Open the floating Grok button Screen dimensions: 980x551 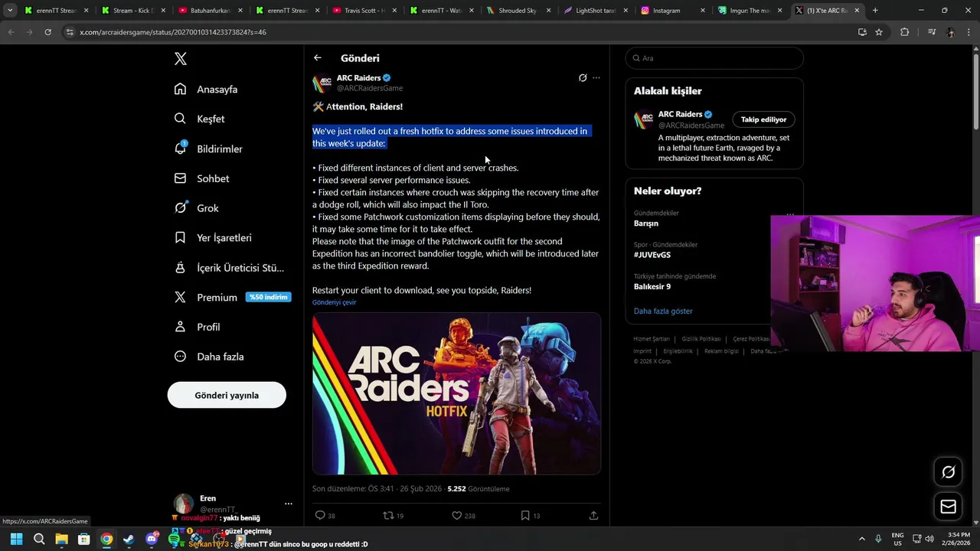pyautogui.click(x=948, y=472)
